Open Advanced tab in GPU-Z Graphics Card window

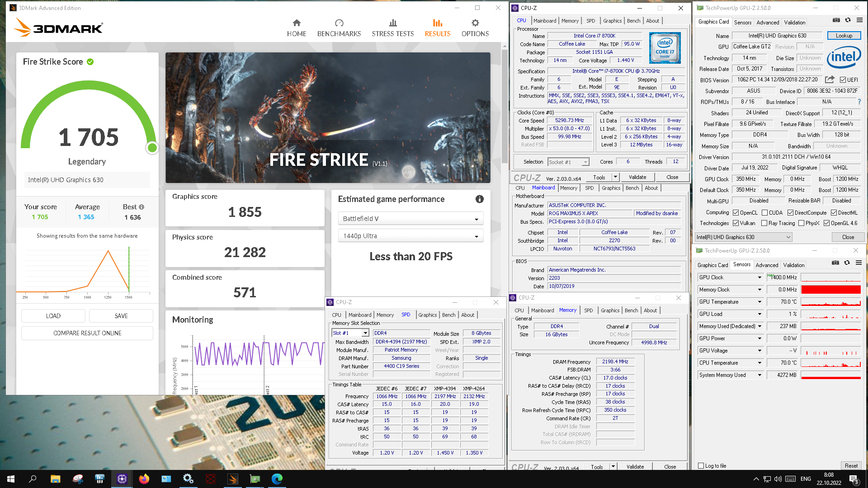768,23
